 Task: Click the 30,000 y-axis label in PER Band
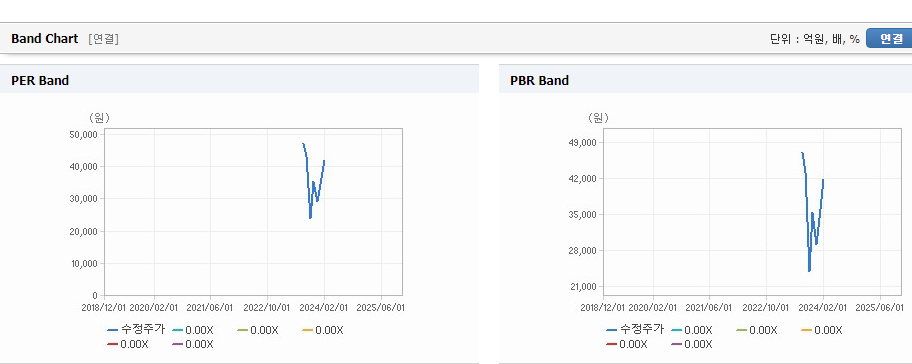(x=83, y=199)
